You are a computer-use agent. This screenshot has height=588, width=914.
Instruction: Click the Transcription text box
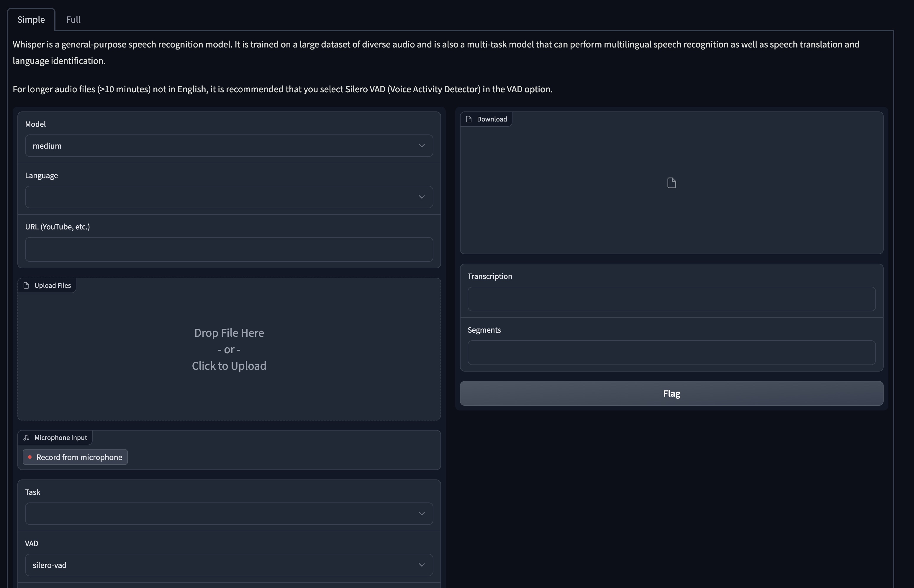tap(671, 299)
